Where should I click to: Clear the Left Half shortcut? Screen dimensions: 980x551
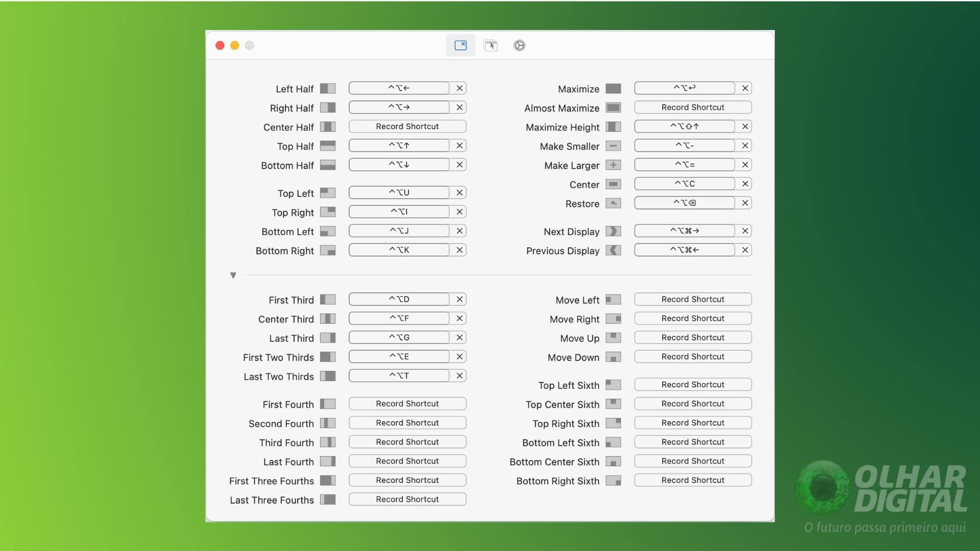tap(459, 88)
